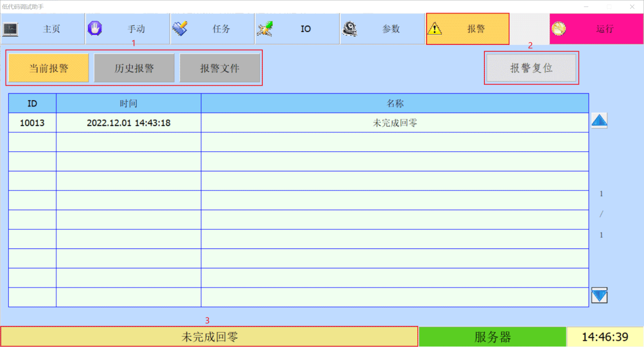Click the 任务 tab's blue icon
The width and height of the screenshot is (644, 347).
180,28
